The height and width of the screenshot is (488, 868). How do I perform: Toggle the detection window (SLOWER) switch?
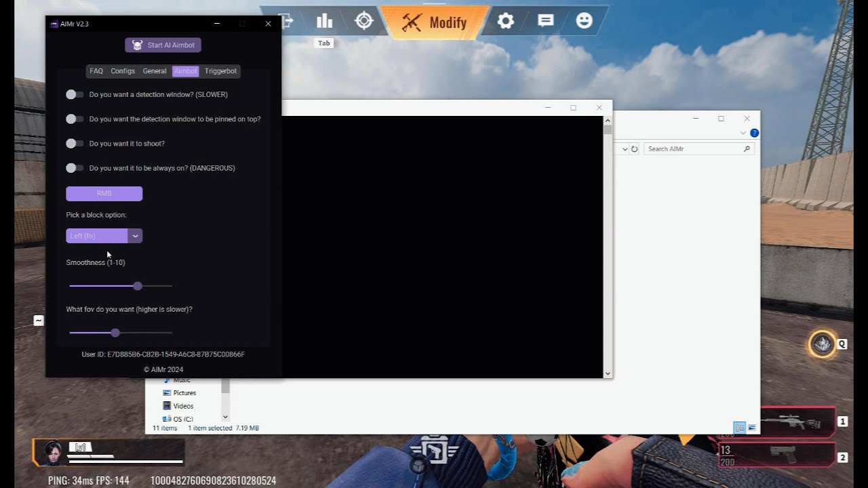point(75,95)
